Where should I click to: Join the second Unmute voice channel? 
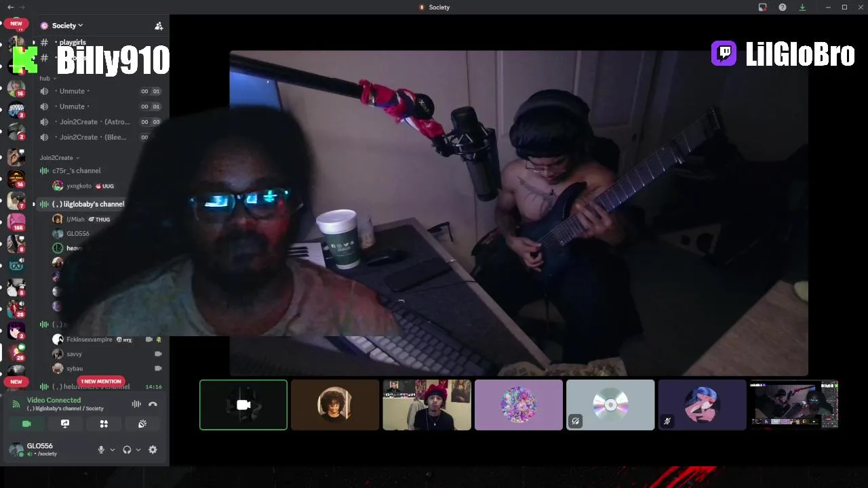tap(73, 106)
